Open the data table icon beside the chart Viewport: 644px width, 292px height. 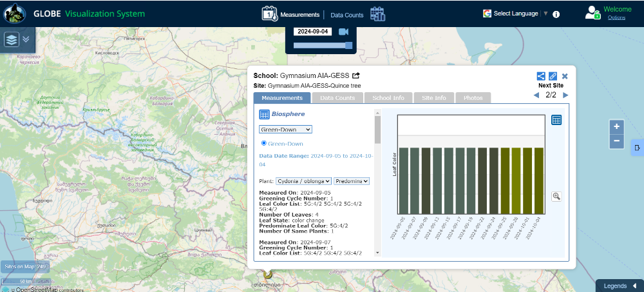[x=557, y=120]
